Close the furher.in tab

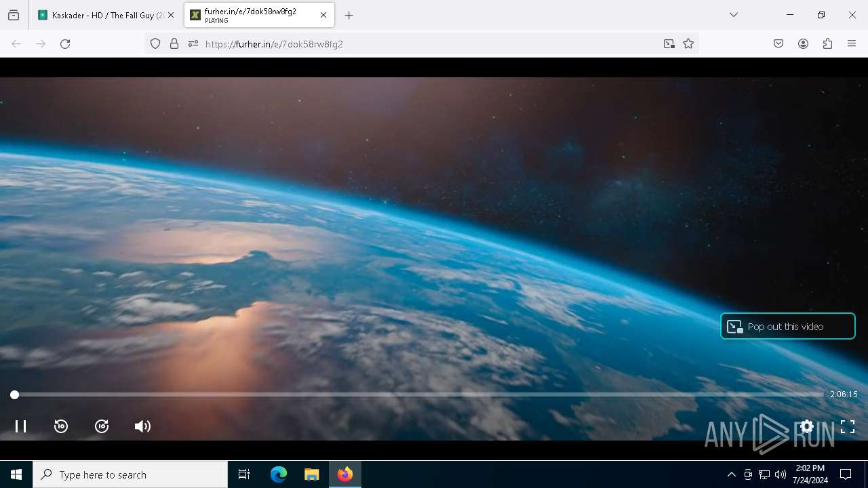pyautogui.click(x=323, y=15)
